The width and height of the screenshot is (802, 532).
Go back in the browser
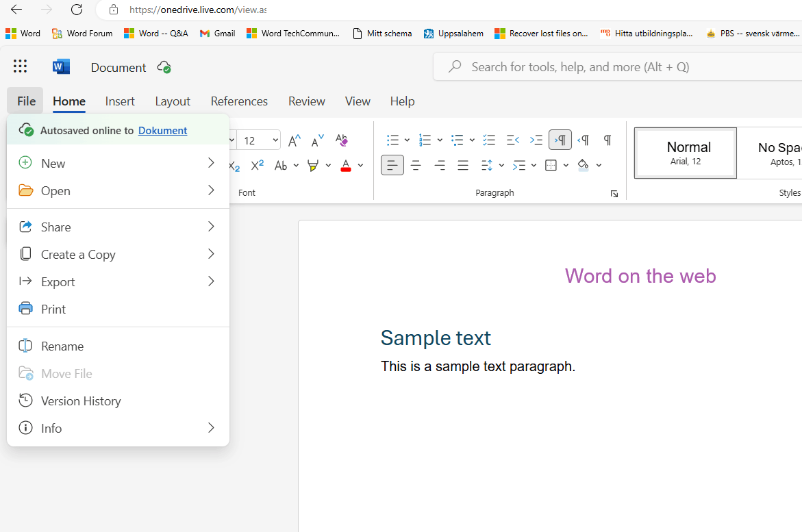(16, 9)
